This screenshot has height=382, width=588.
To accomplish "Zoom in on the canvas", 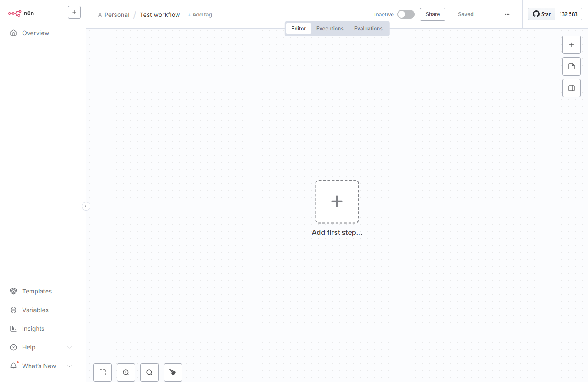I will [126, 372].
